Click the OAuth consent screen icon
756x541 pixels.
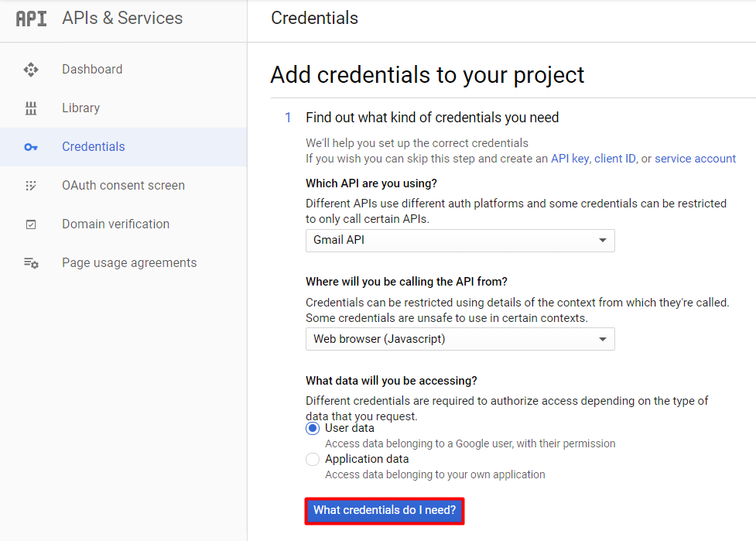(x=31, y=185)
